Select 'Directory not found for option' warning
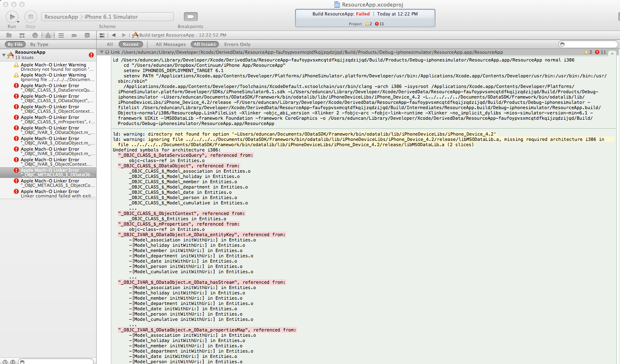The image size is (620, 364). click(x=48, y=67)
